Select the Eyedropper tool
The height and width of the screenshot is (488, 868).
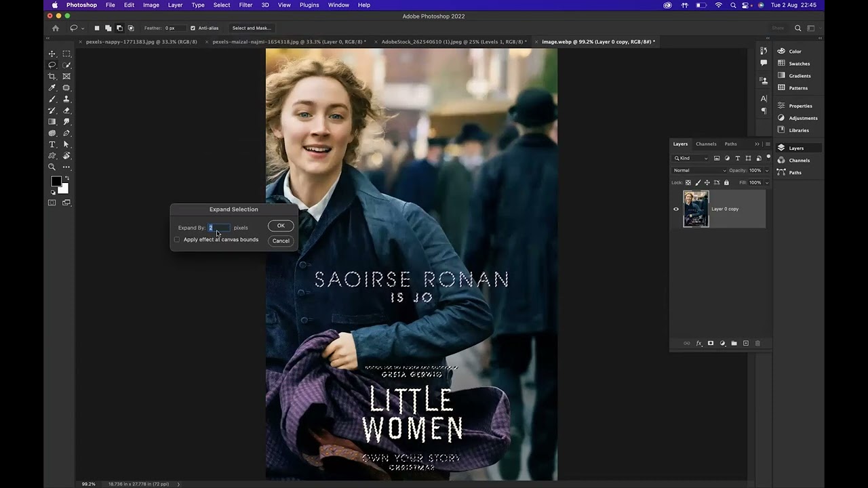[52, 88]
